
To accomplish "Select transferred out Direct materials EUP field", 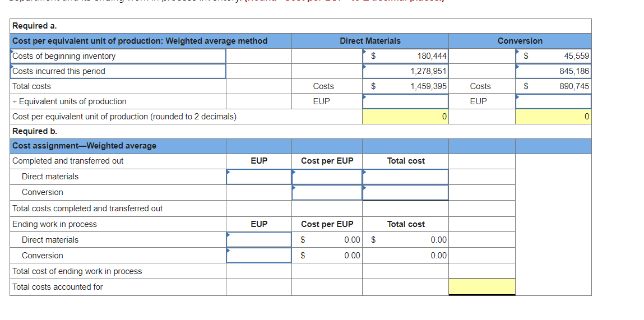I will (x=259, y=177).
